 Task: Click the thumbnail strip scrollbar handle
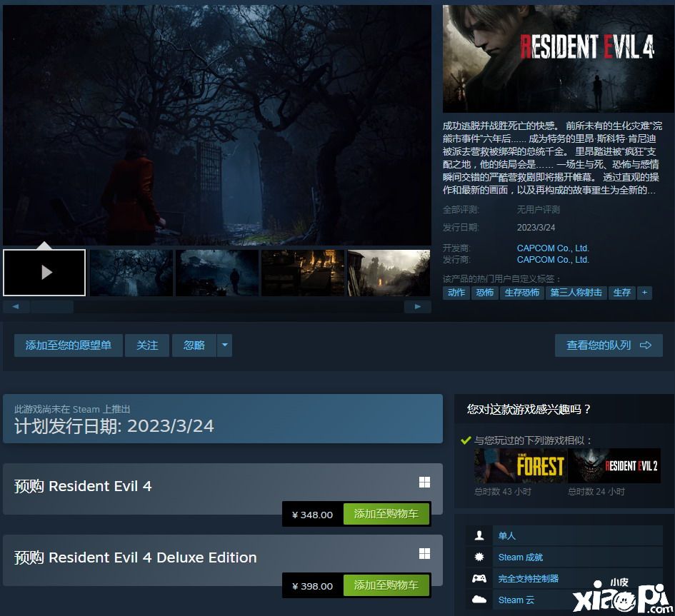[x=52, y=307]
